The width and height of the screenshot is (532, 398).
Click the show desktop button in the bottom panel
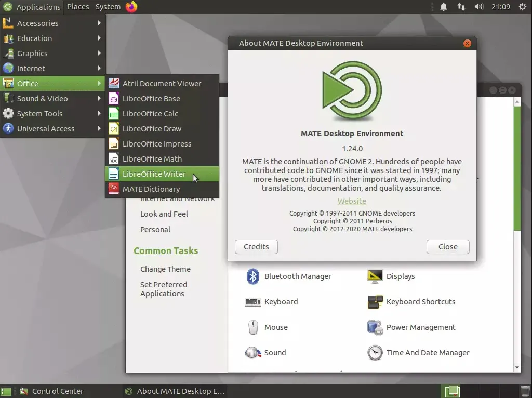[6, 391]
